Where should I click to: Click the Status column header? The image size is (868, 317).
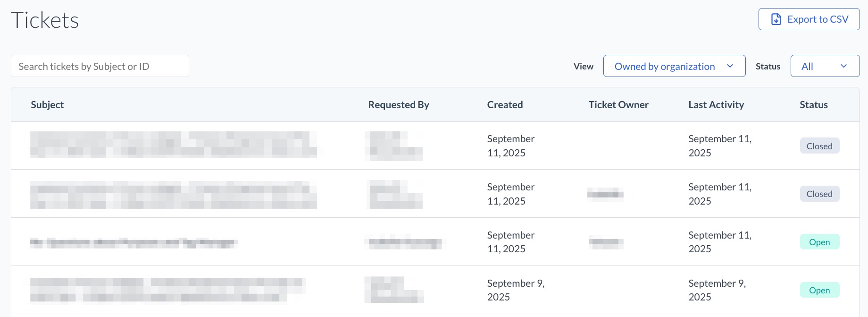click(813, 105)
